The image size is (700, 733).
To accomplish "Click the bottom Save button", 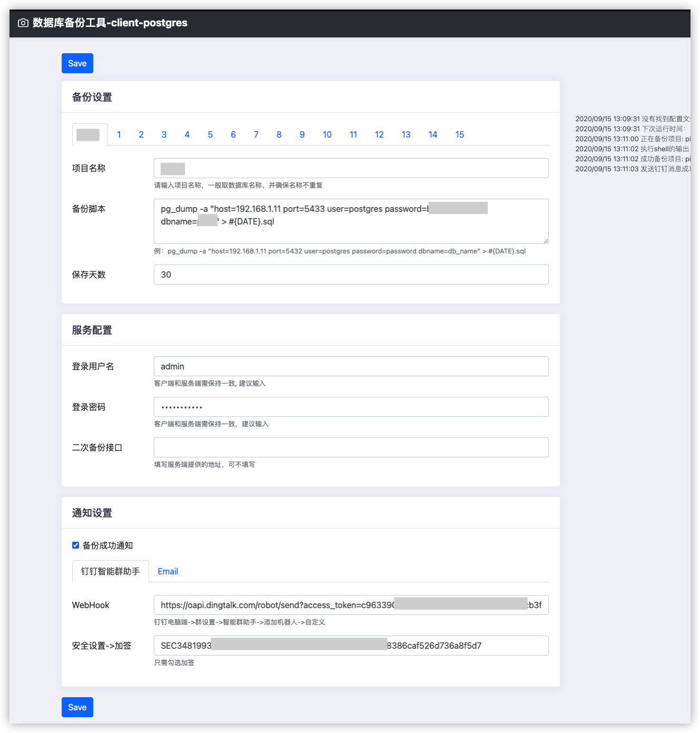I will click(x=77, y=707).
